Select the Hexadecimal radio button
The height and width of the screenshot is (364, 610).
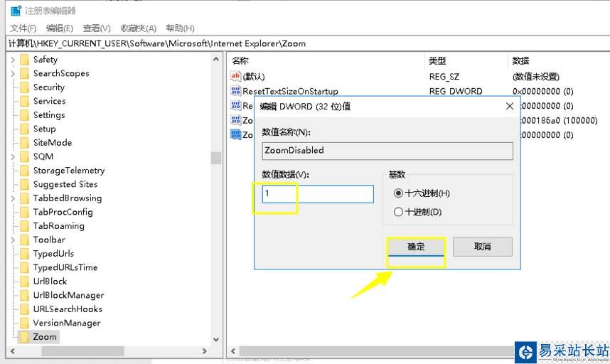(x=398, y=193)
